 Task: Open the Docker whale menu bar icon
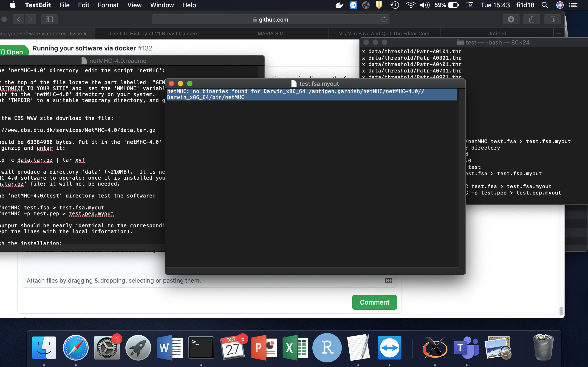coord(339,5)
